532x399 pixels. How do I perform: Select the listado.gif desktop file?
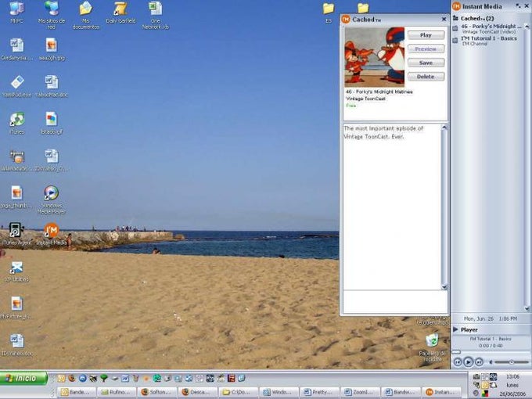(52, 124)
